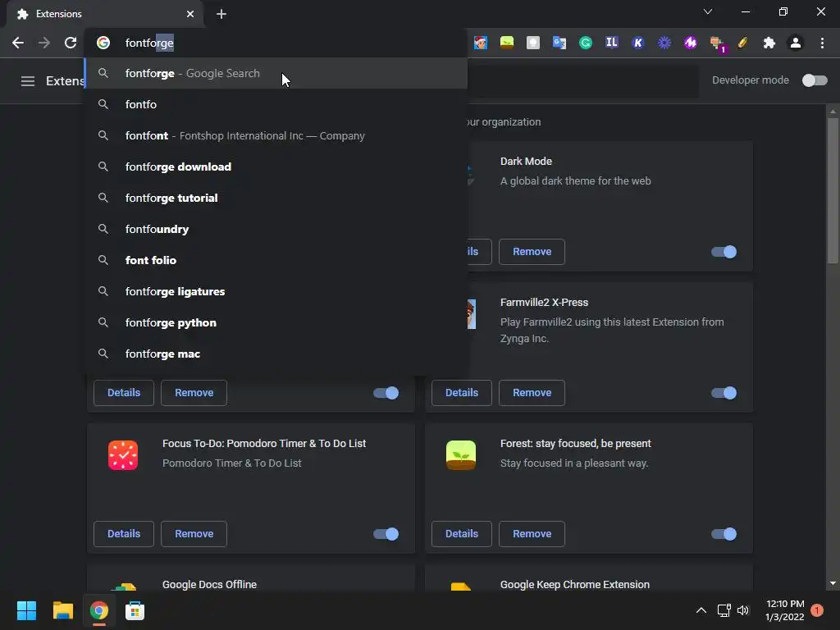Toggle Developer mode switch
The image size is (840, 630).
(x=815, y=80)
